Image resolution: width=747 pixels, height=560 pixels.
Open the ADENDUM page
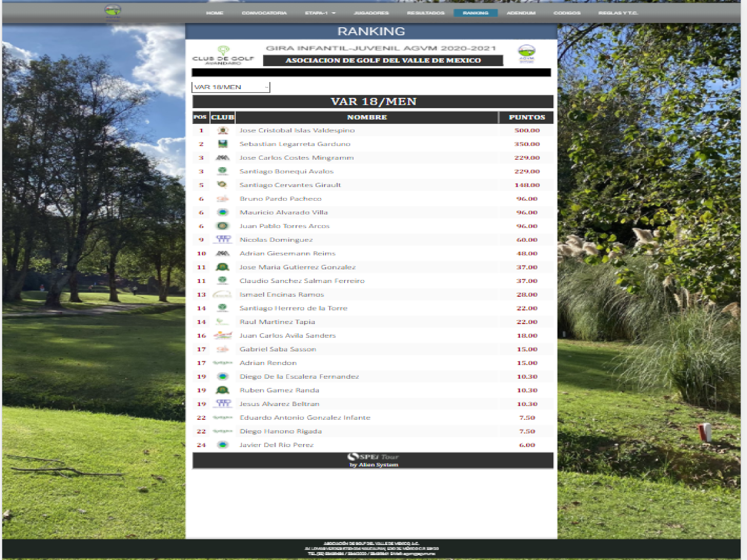tap(521, 13)
